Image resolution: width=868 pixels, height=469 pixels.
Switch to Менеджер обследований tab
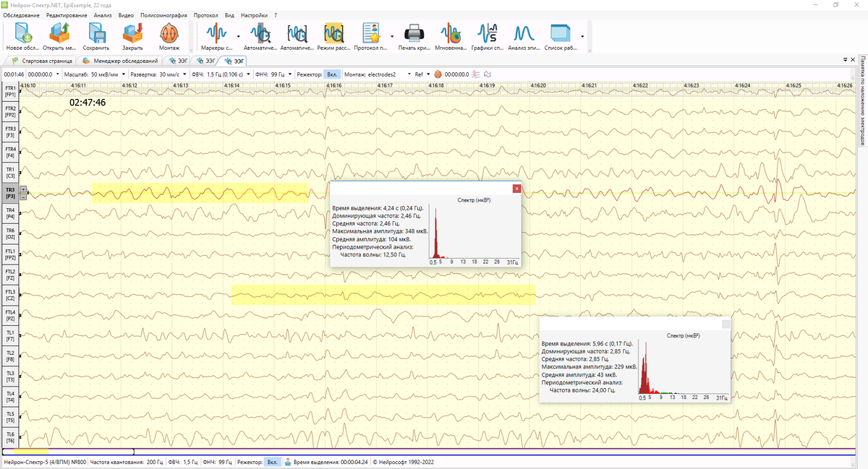(120, 61)
